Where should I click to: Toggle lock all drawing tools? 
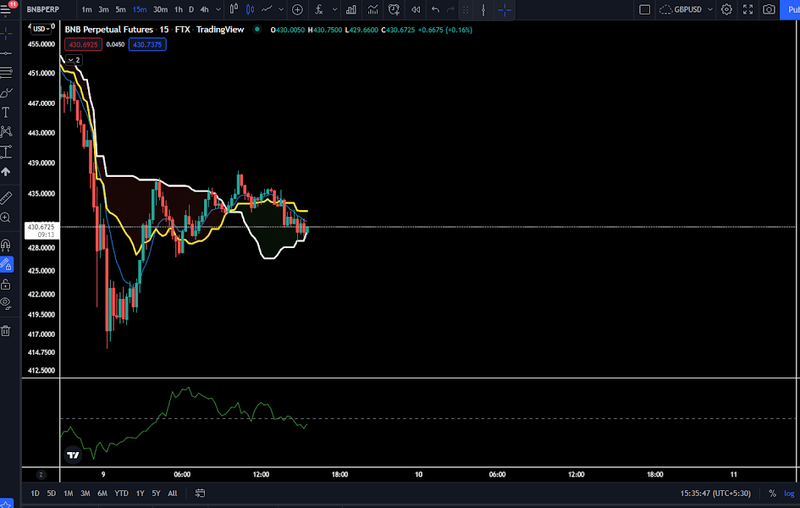coord(6,284)
